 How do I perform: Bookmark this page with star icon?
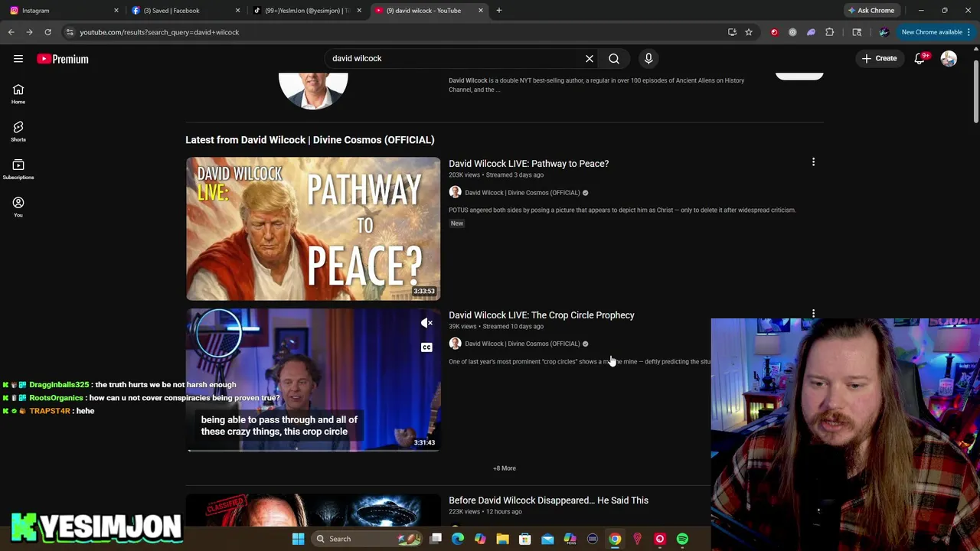pyautogui.click(x=749, y=32)
